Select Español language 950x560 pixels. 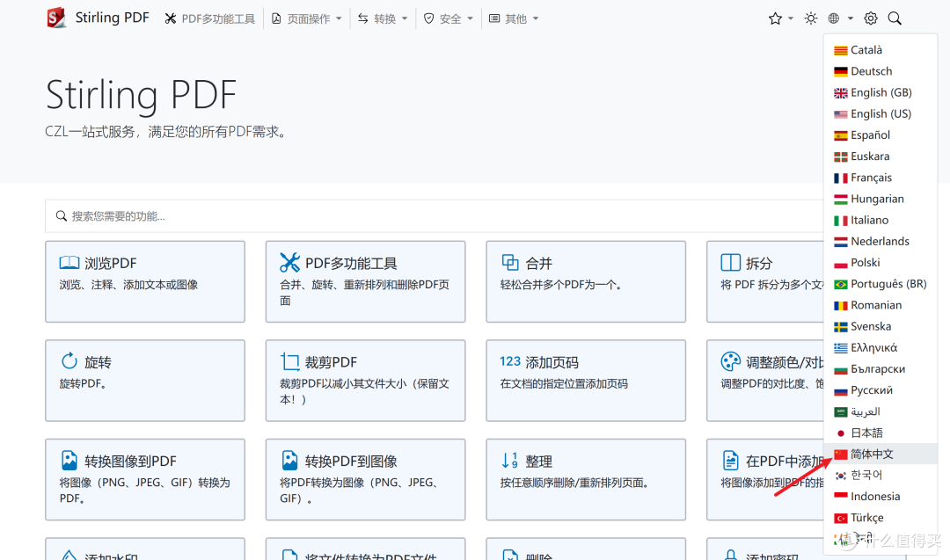[x=880, y=135]
